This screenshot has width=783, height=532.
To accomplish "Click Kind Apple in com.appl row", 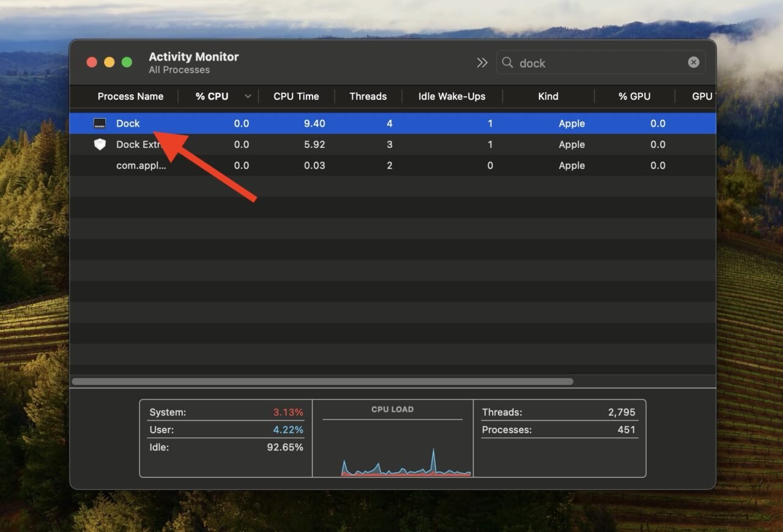I will tap(572, 166).
